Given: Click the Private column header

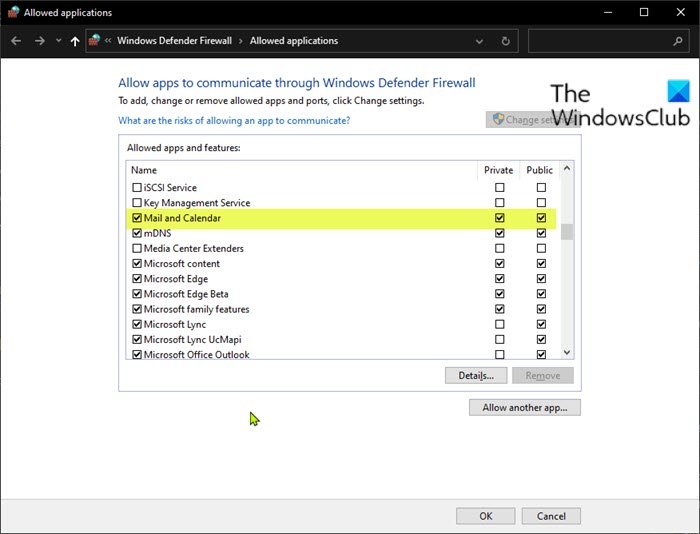Looking at the screenshot, I should [x=499, y=170].
